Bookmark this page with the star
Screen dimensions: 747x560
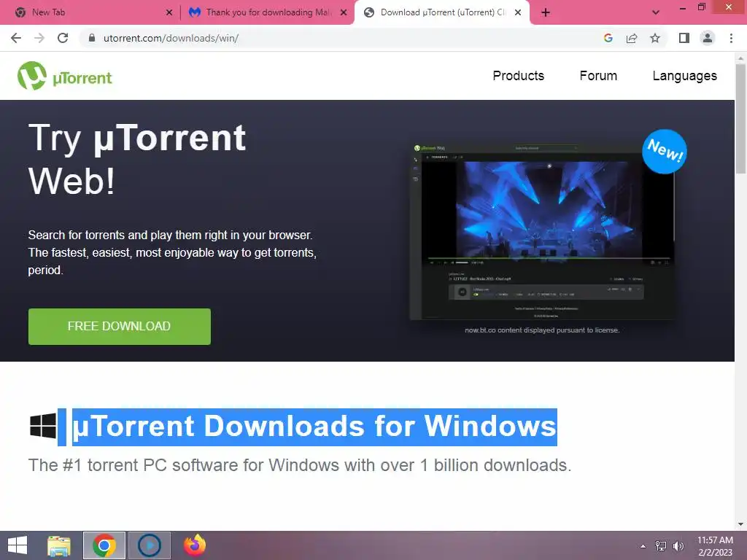coord(655,38)
